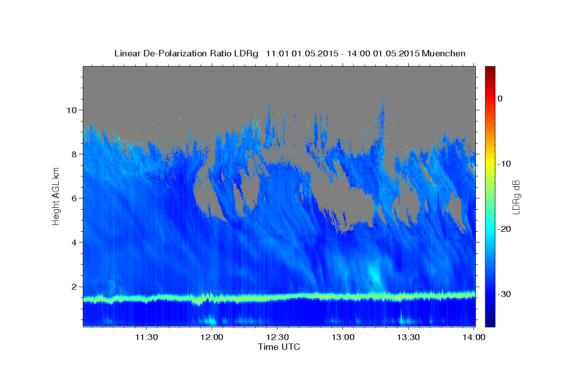
Task: Click the height tick label 10
Action: pyautogui.click(x=73, y=110)
